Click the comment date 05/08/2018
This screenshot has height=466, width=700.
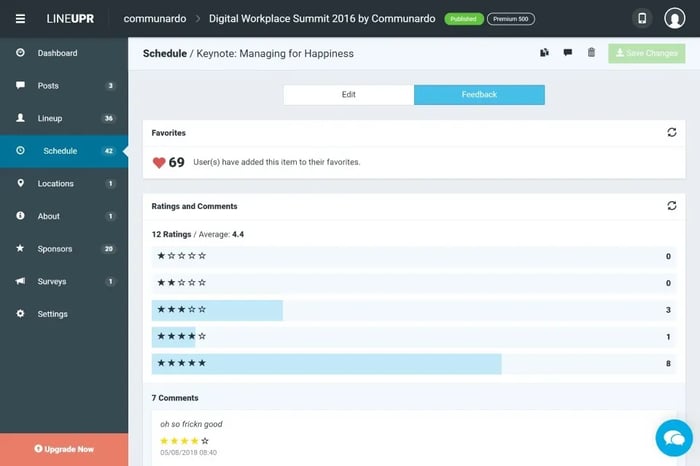point(188,453)
